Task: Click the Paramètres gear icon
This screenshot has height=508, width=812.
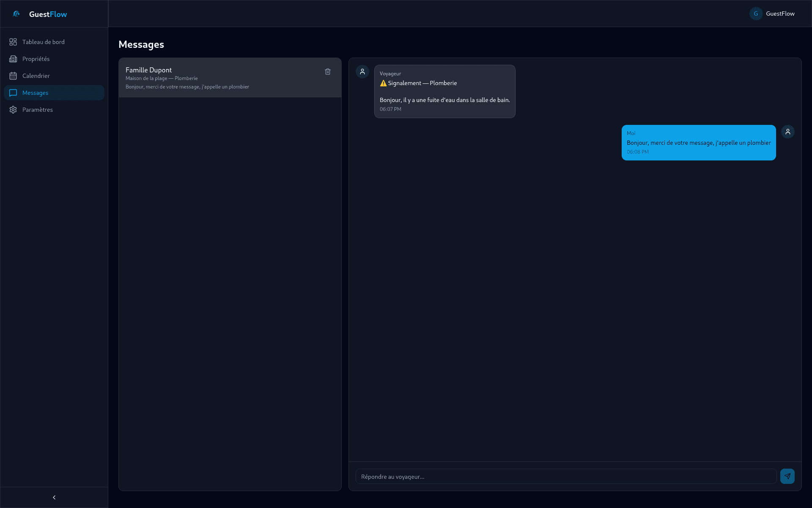Action: pos(13,110)
